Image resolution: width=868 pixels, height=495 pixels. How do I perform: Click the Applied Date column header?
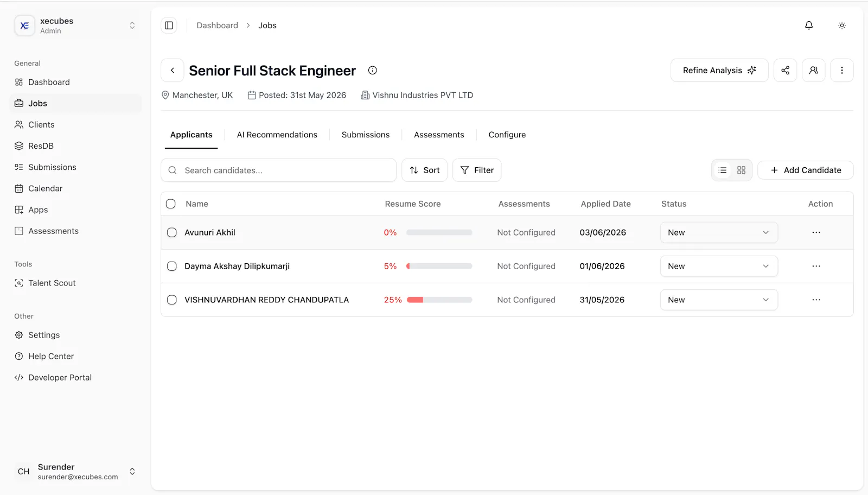coord(606,204)
